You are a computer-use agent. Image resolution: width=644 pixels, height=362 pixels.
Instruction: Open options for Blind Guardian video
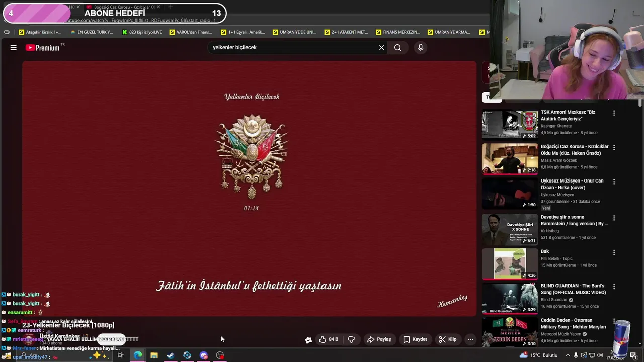tap(614, 287)
